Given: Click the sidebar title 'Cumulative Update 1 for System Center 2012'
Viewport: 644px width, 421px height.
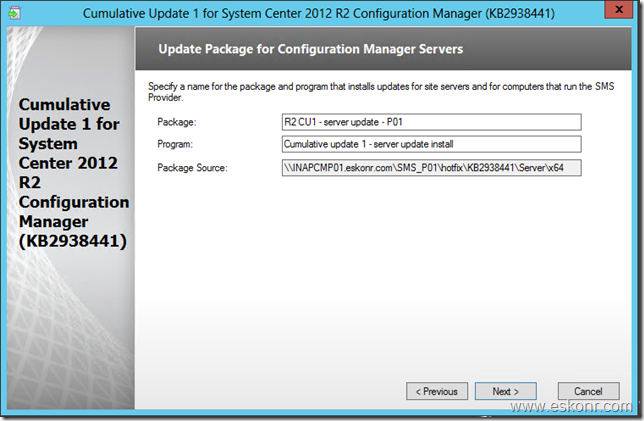Looking at the screenshot, I should [x=74, y=173].
